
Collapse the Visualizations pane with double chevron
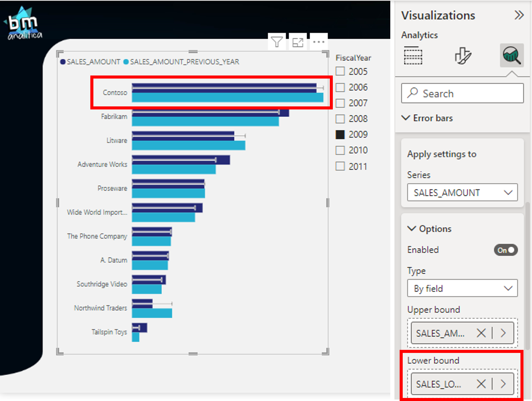click(519, 15)
